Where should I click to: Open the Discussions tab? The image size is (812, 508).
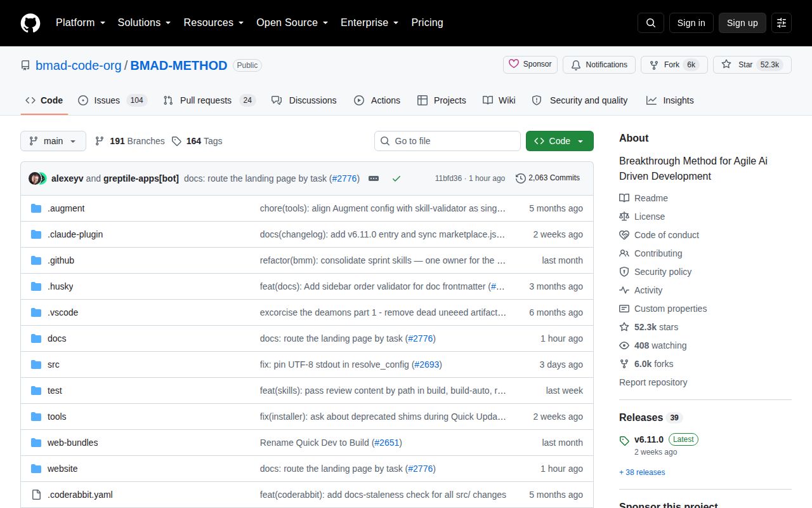pos(304,100)
